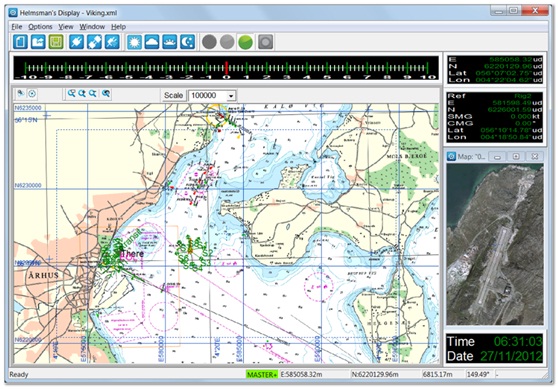Screen dimensions: 558x389
Task: Open the Scale dropdown arrow
Action: click(231, 96)
